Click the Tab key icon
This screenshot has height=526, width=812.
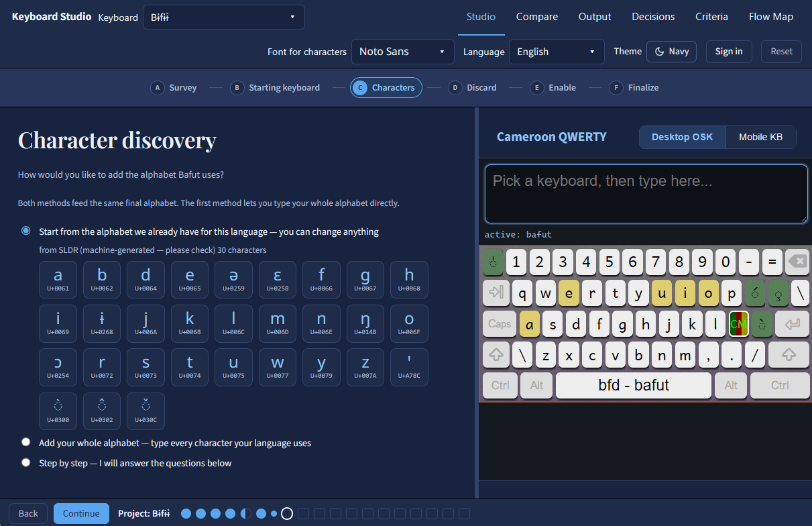pyautogui.click(x=496, y=293)
